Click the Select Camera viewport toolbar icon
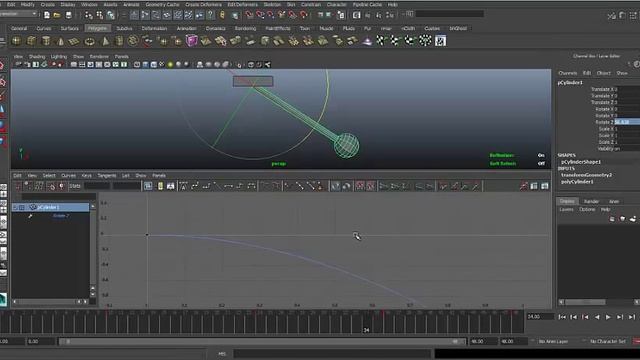640x360 pixels. coord(19,64)
